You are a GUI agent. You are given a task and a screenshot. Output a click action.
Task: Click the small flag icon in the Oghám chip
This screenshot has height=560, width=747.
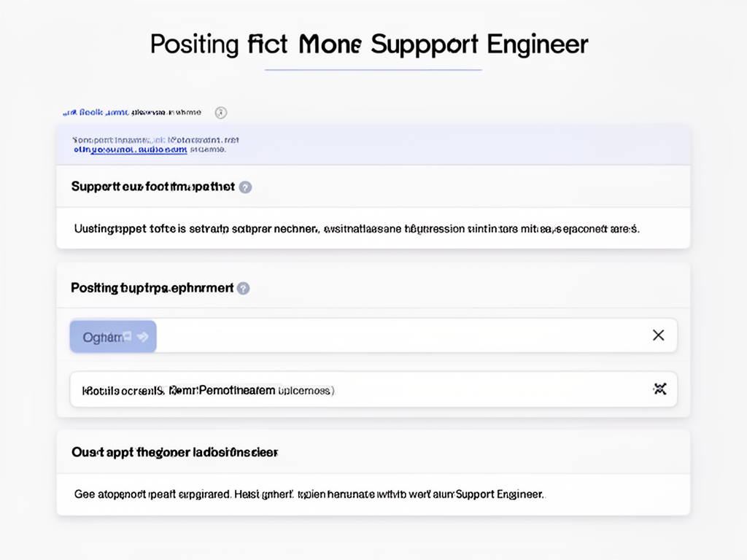(x=128, y=335)
